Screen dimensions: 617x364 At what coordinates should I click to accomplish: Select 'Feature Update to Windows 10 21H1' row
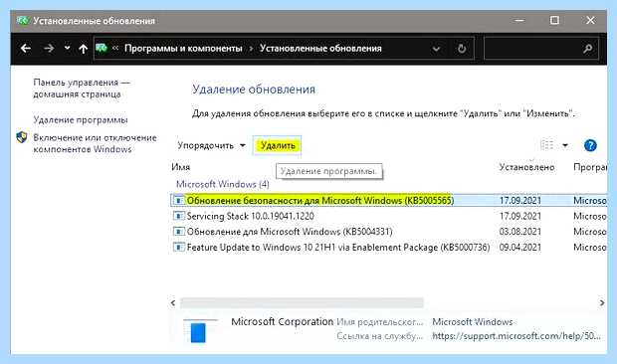coord(389,248)
